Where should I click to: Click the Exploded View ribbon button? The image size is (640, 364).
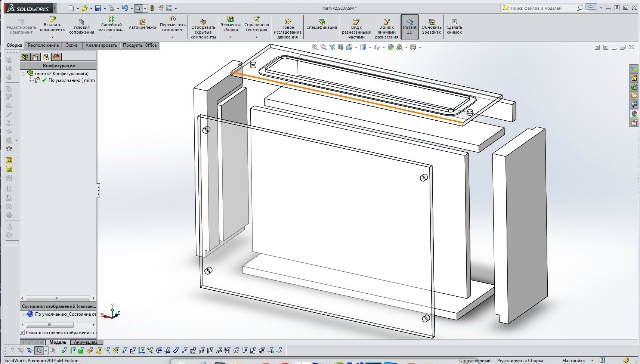[356, 29]
